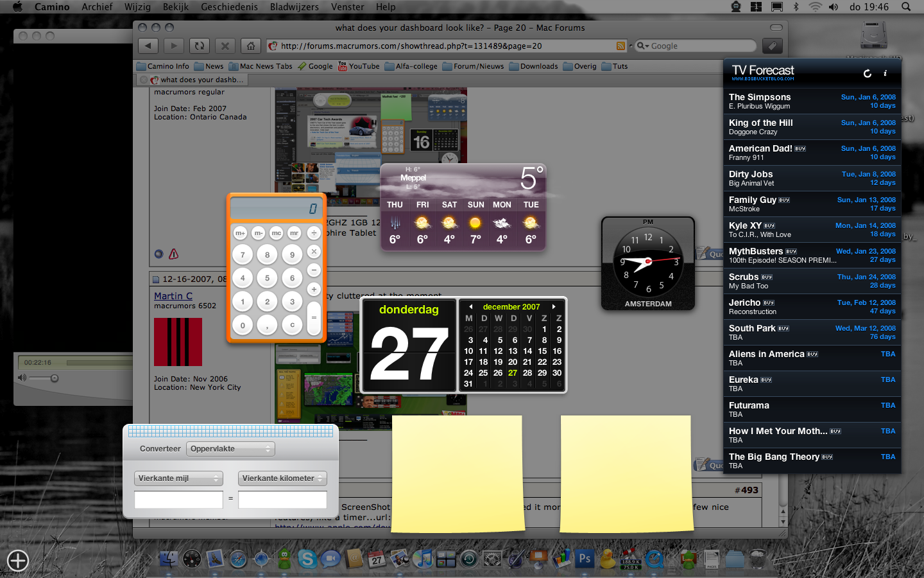Open TV Forecast info button
Screen dimensions: 924x578
pyautogui.click(x=886, y=73)
